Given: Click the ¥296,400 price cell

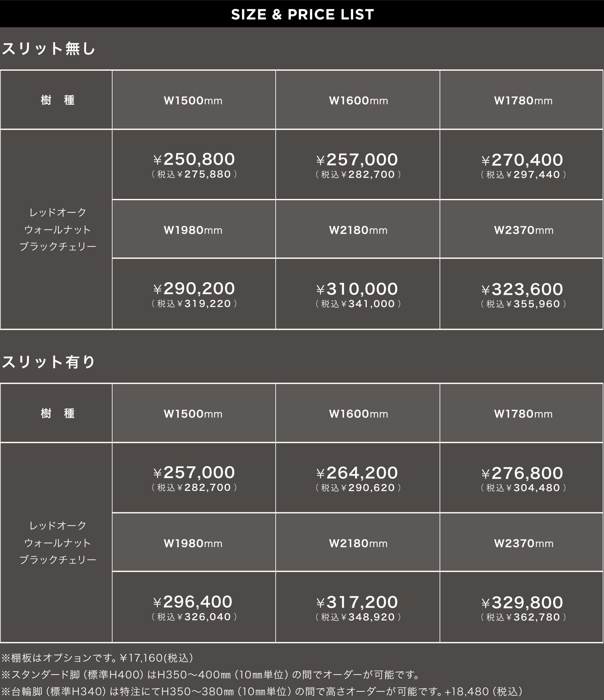Looking at the screenshot, I should pos(194,607).
